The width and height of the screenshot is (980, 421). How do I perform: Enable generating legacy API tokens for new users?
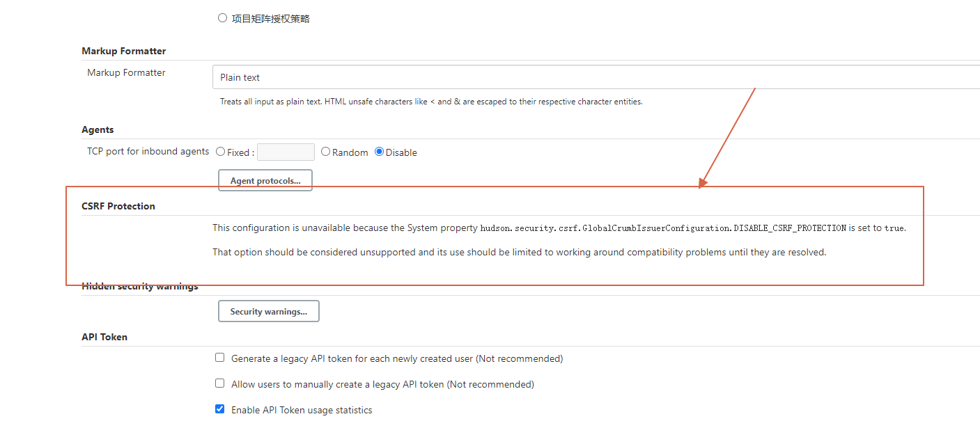219,357
